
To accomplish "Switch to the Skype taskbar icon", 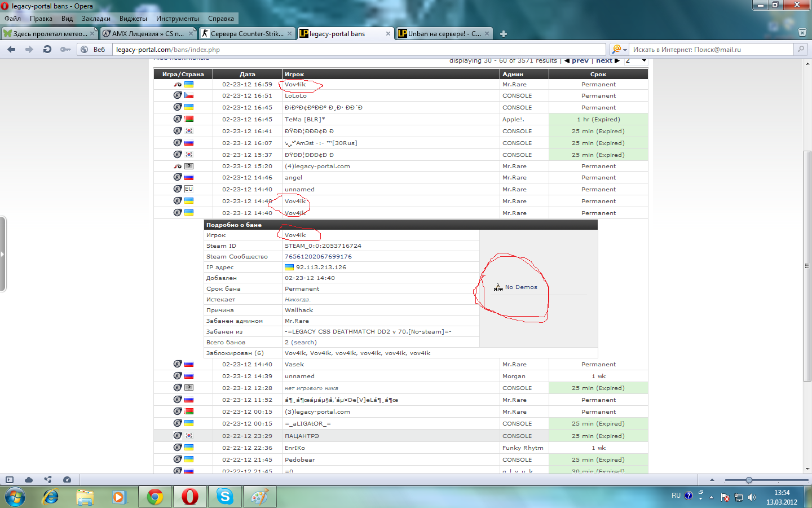I will [x=224, y=497].
